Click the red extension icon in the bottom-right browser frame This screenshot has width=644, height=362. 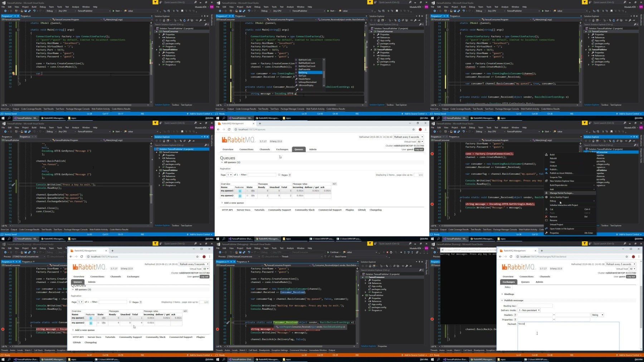(633, 256)
